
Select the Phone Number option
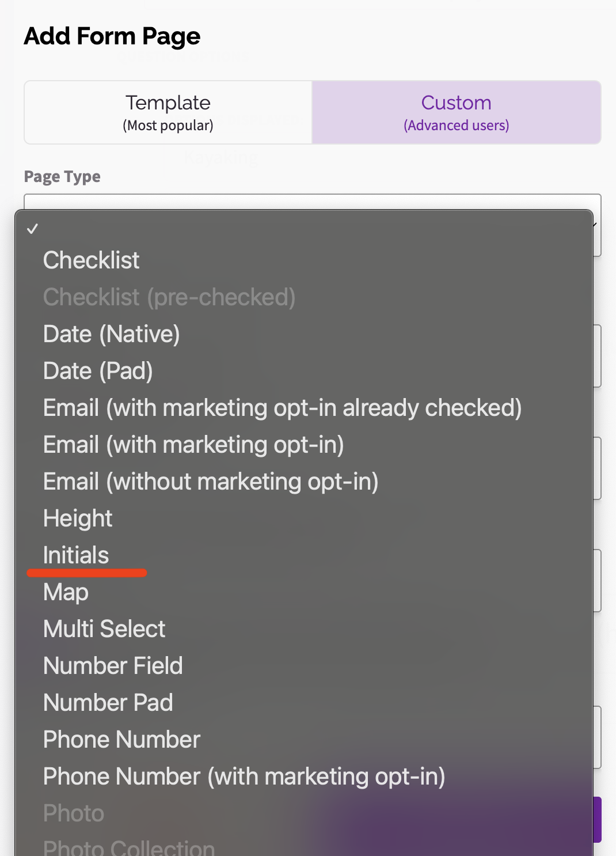[121, 740]
